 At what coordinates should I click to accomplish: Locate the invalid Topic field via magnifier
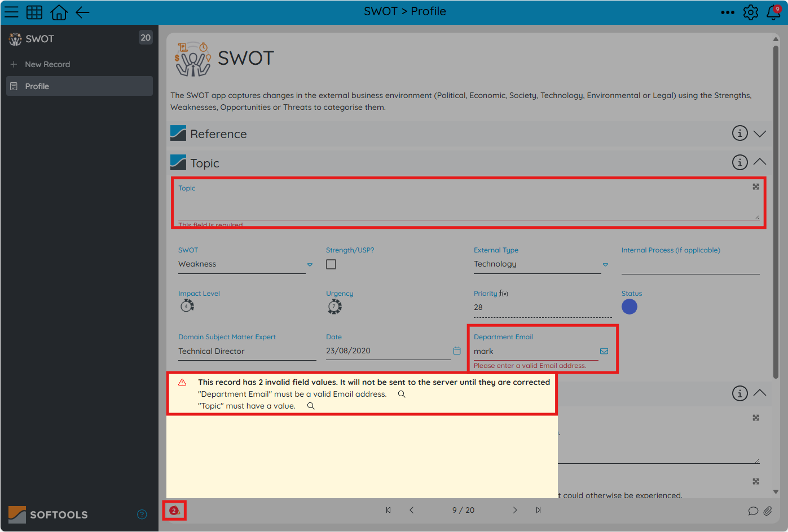pos(311,406)
